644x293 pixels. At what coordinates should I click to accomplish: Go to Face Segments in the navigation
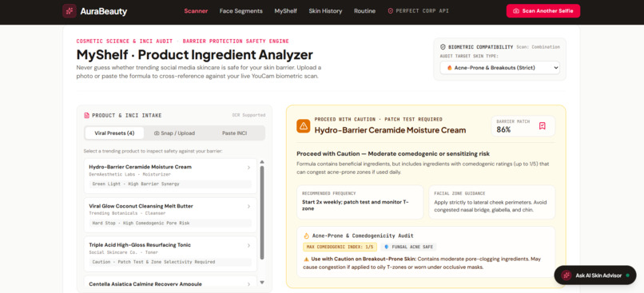(241, 11)
